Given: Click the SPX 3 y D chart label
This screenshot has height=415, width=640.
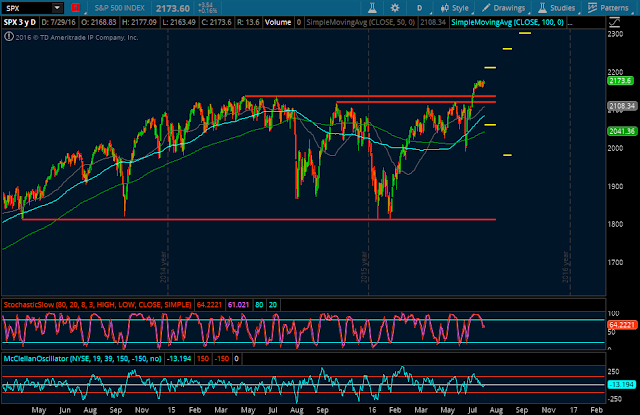Looking at the screenshot, I should (x=20, y=22).
